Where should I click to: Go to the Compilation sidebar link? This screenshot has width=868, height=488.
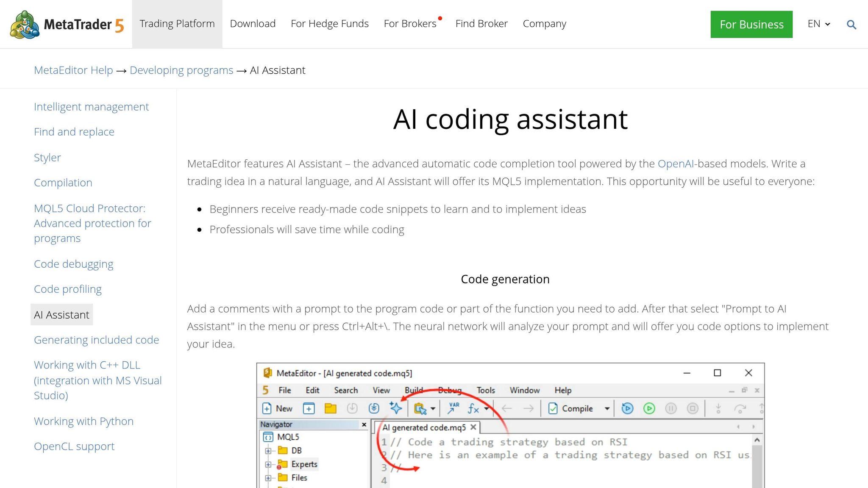[63, 183]
